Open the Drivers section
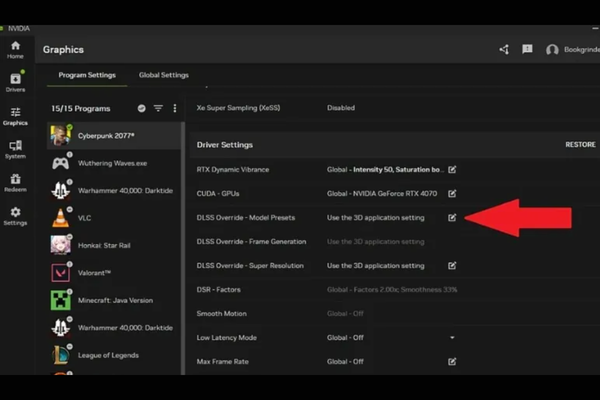 click(x=15, y=82)
